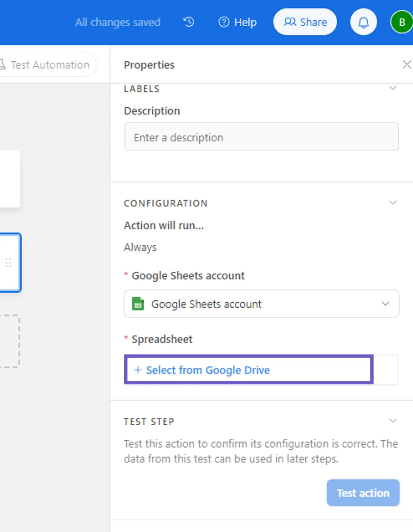Click the Enter a description field

(261, 137)
